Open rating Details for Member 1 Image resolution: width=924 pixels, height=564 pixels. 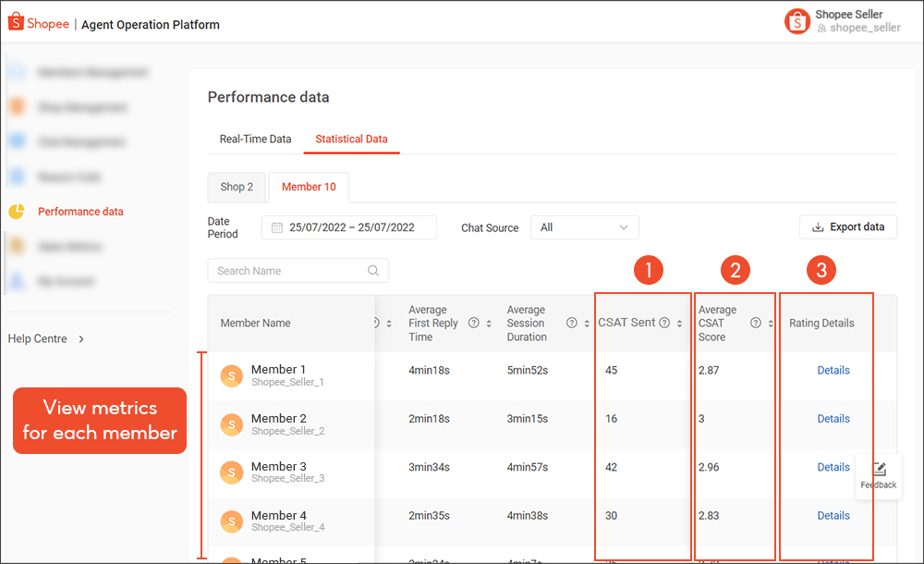coord(833,369)
